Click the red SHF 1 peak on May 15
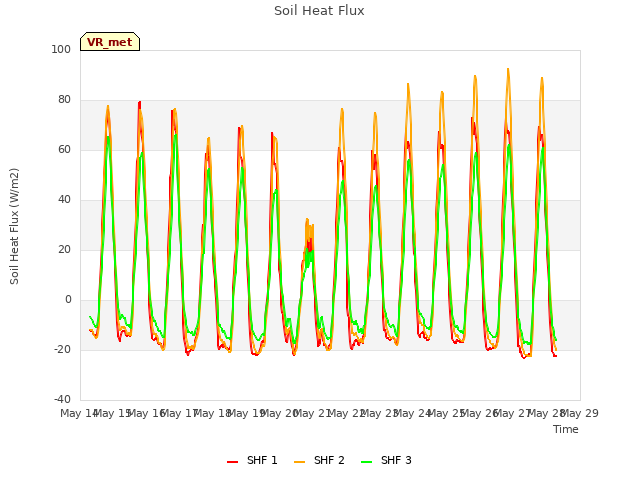The height and width of the screenshot is (480, 640). pyautogui.click(x=140, y=102)
